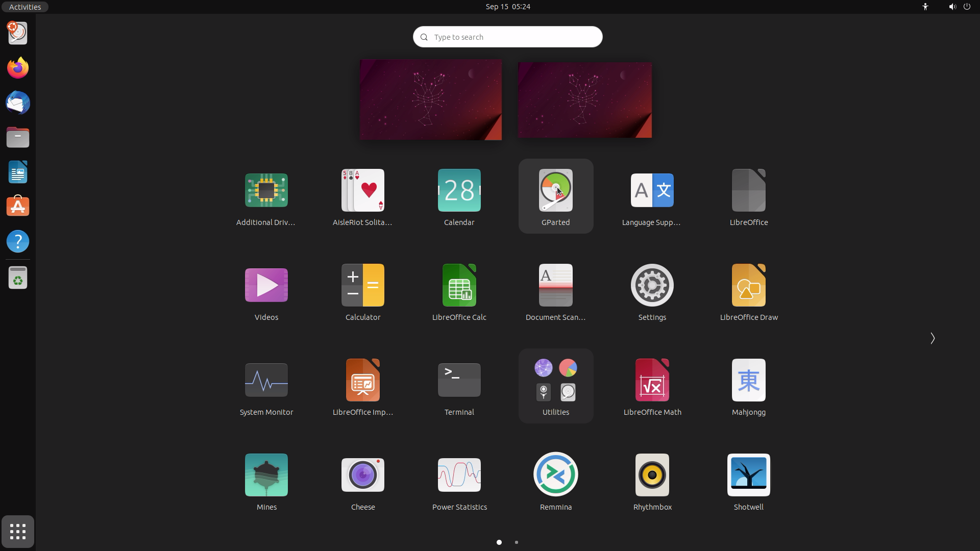Start the Mahjongg game
This screenshot has width=980, height=551.
(749, 386)
